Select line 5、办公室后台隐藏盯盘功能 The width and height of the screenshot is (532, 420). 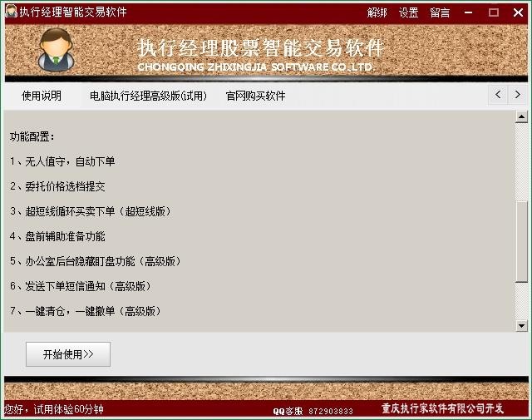pos(96,261)
